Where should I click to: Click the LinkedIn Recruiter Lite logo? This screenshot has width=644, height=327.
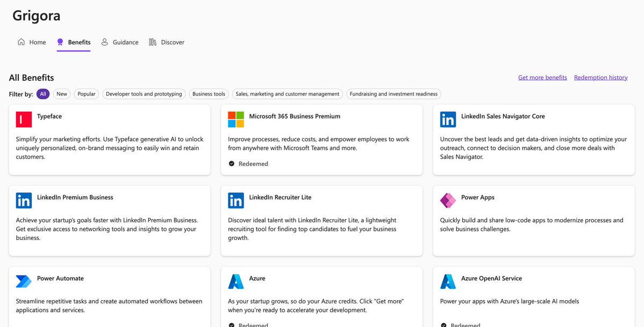coord(236,201)
